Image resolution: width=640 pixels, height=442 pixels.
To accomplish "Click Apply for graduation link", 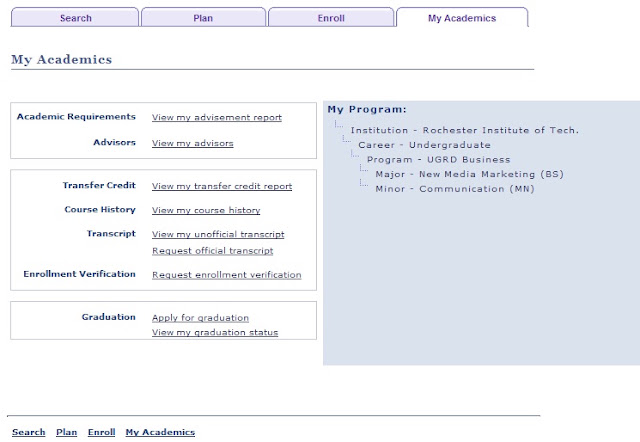I will (200, 318).
